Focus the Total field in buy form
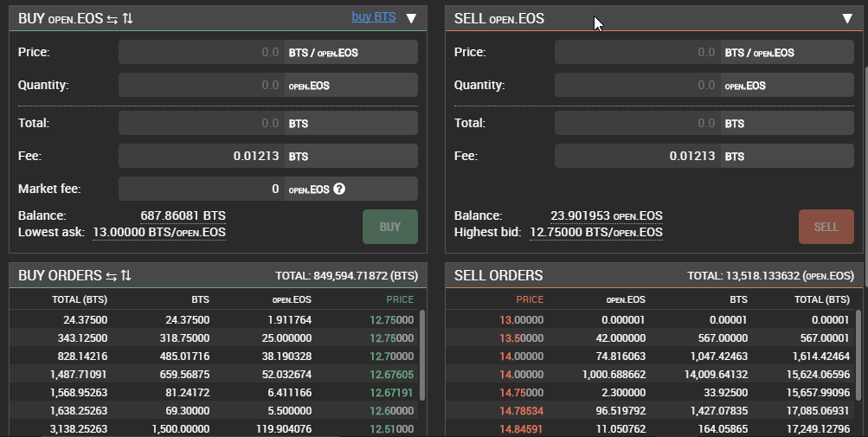The width and height of the screenshot is (868, 437). pyautogui.click(x=202, y=123)
